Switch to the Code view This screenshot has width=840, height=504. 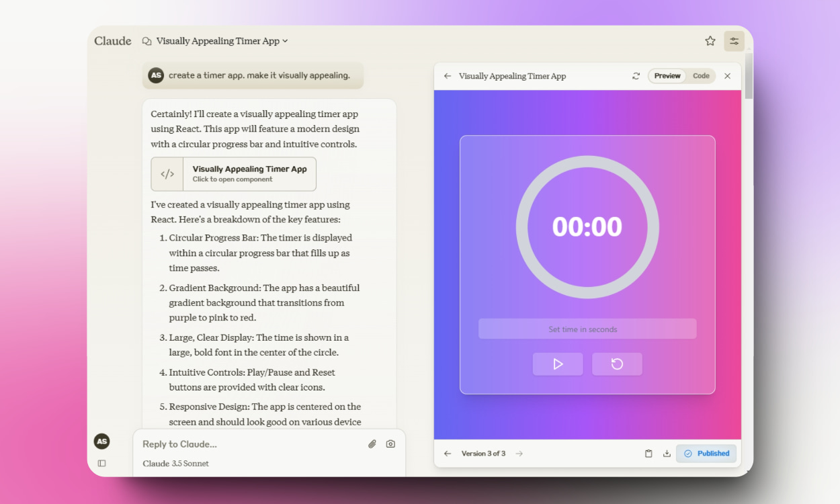pyautogui.click(x=701, y=76)
